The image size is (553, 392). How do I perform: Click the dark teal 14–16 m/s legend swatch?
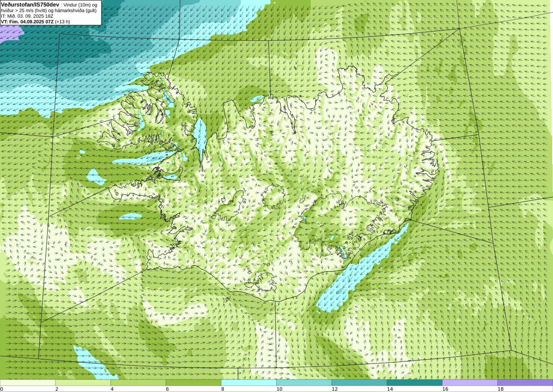(x=415, y=383)
